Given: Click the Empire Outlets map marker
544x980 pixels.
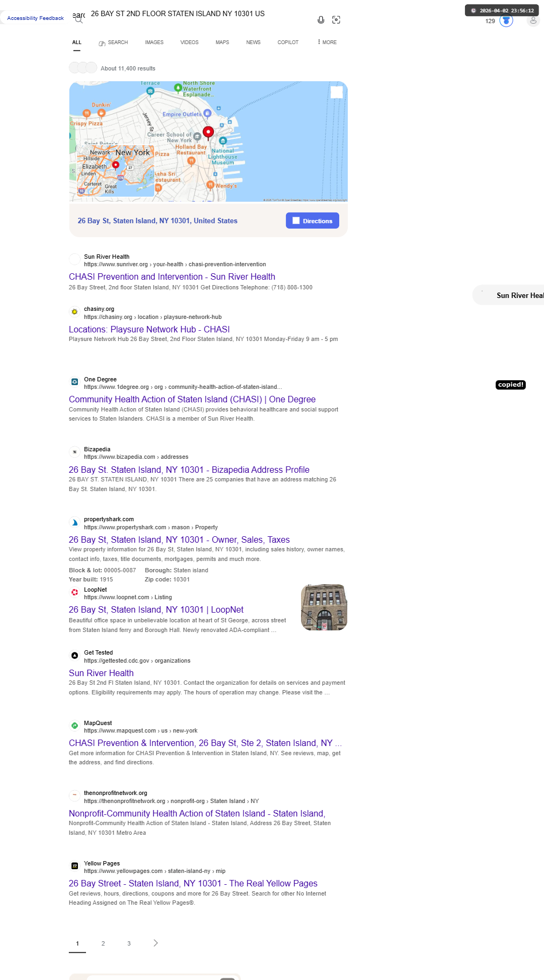Looking at the screenshot, I should [x=207, y=114].
